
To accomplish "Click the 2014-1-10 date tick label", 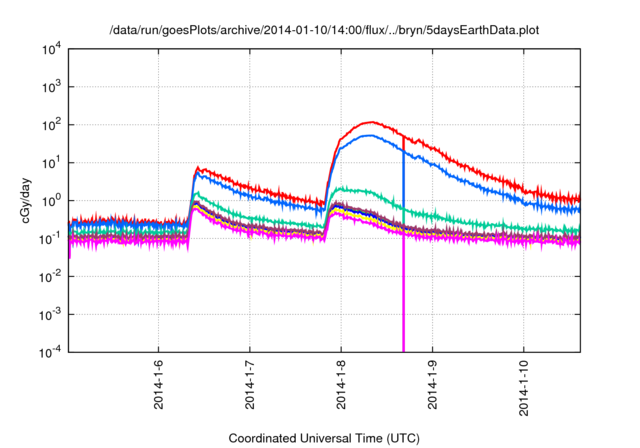I will click(524, 388).
